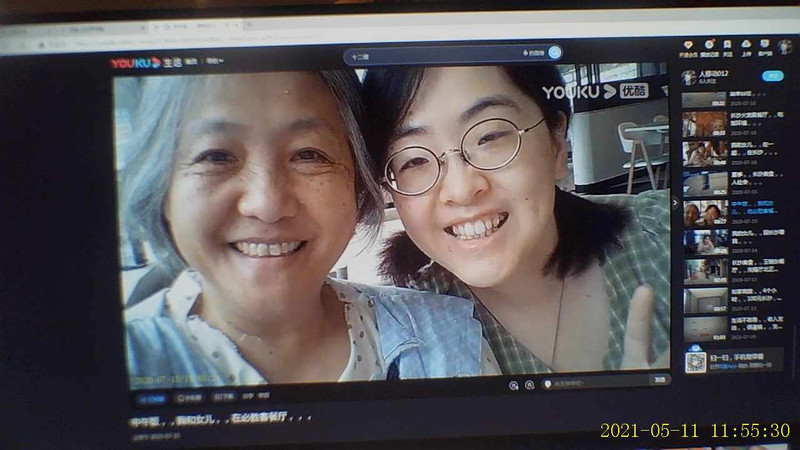The image size is (800, 450).
Task: Click the second action button under the video
Action: pyautogui.click(x=189, y=398)
